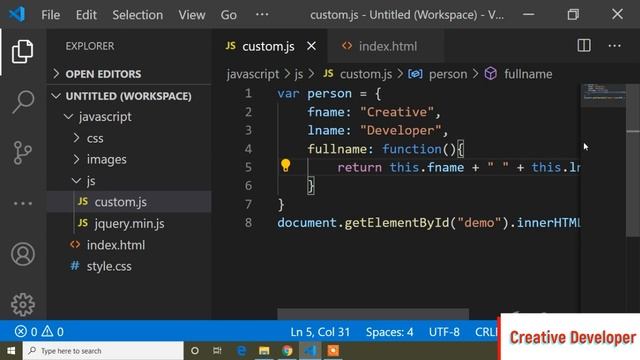This screenshot has height=360, width=640.
Task: Click the warnings count icon in status bar
Action: point(47,331)
